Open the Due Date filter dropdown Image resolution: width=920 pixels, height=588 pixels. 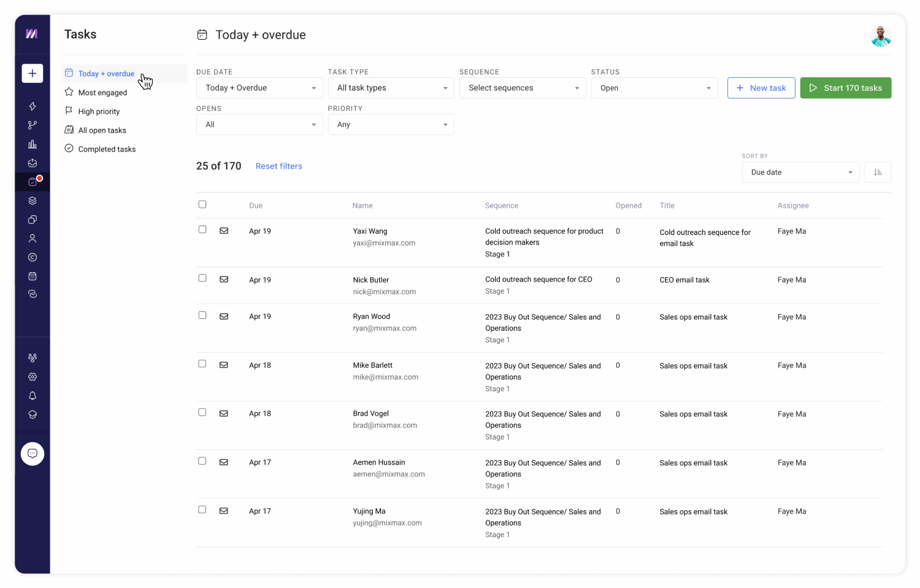tap(259, 88)
